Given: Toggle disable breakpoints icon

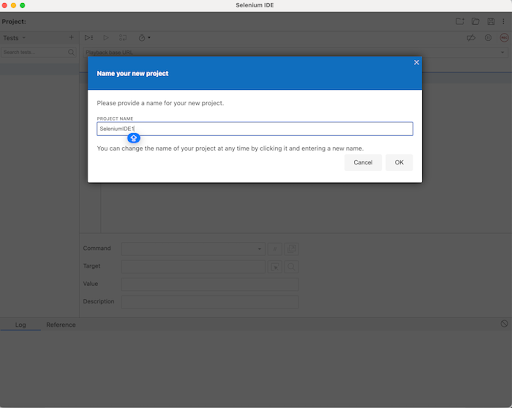Looking at the screenshot, I should (x=471, y=38).
